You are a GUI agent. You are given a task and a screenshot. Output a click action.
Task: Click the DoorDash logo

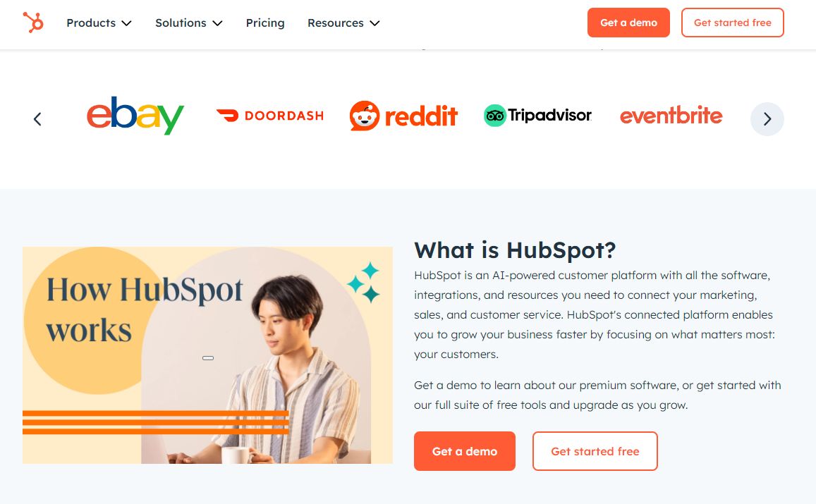coord(270,116)
